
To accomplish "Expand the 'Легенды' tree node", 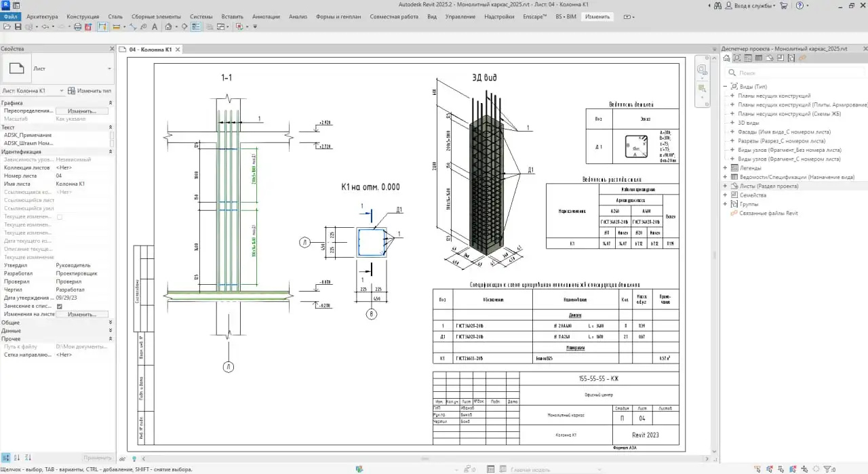I will coord(725,167).
